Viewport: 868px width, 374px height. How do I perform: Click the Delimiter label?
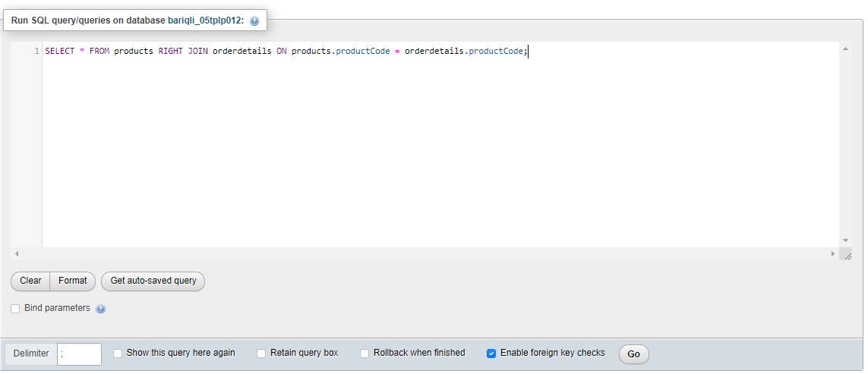click(x=31, y=354)
